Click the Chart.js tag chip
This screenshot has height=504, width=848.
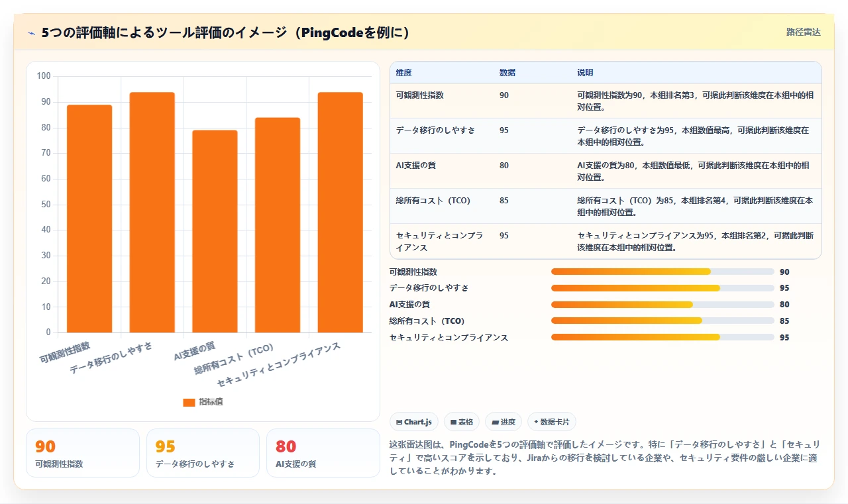[x=414, y=422]
